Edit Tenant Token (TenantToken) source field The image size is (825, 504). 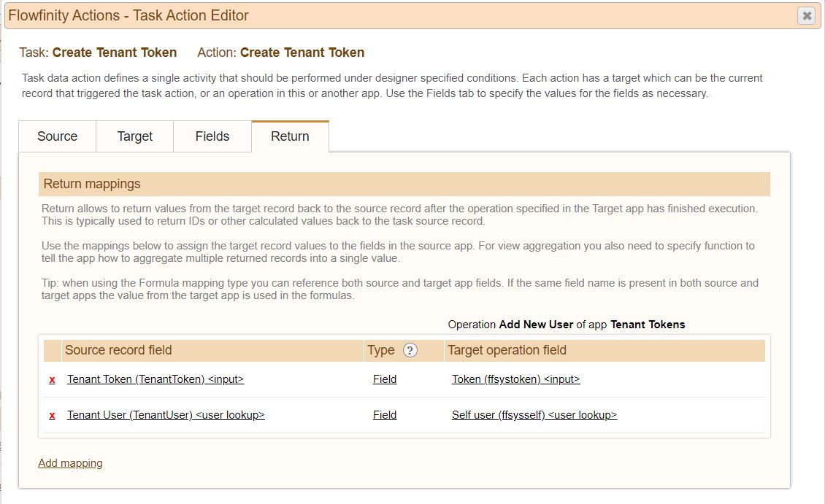coord(156,379)
